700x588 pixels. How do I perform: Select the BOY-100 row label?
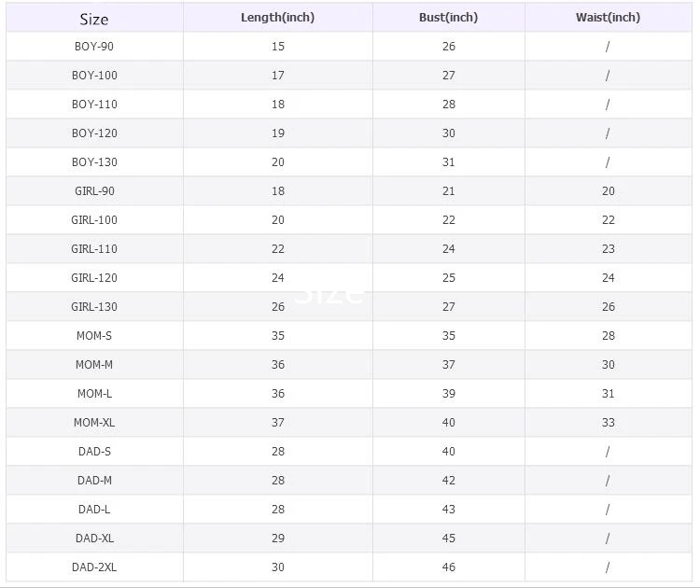click(x=94, y=76)
